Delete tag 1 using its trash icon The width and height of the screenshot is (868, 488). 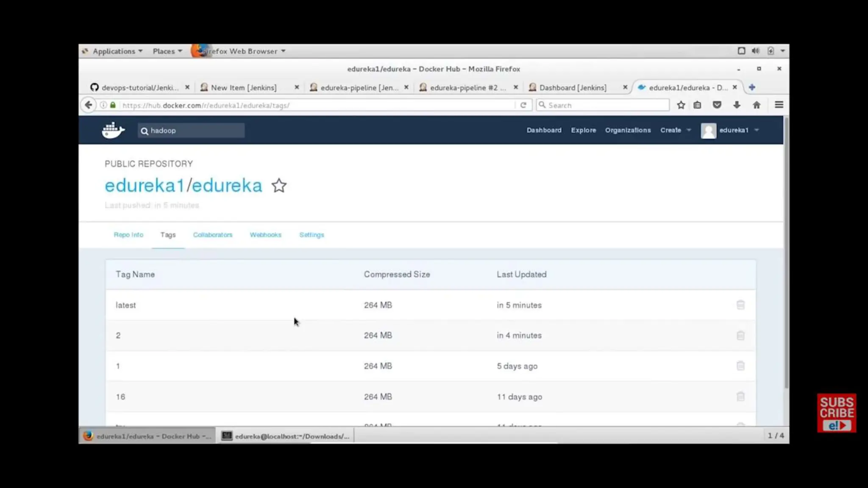(x=740, y=366)
